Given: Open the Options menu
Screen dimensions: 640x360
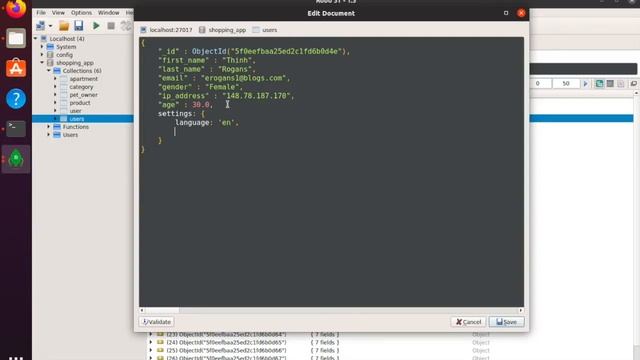Looking at the screenshot, I should pyautogui.click(x=81, y=13).
